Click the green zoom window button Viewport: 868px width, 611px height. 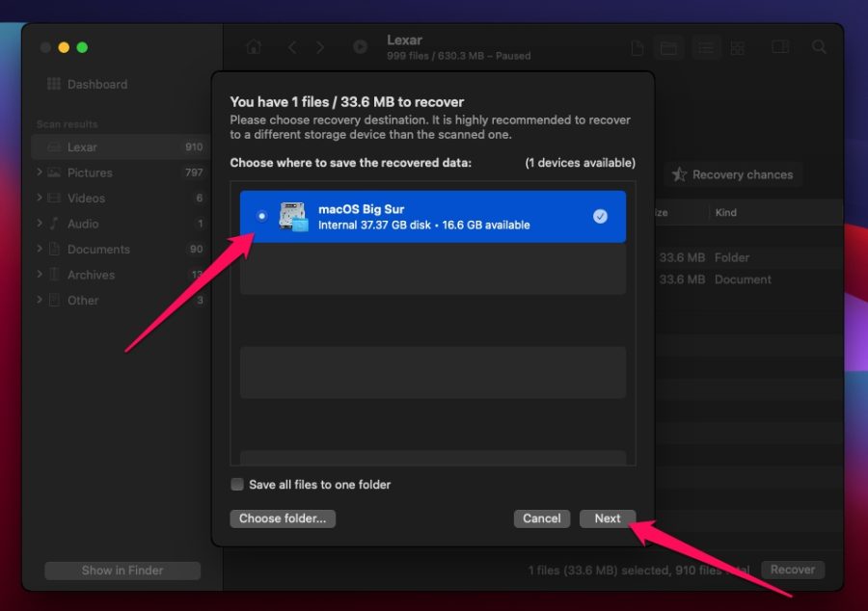83,47
